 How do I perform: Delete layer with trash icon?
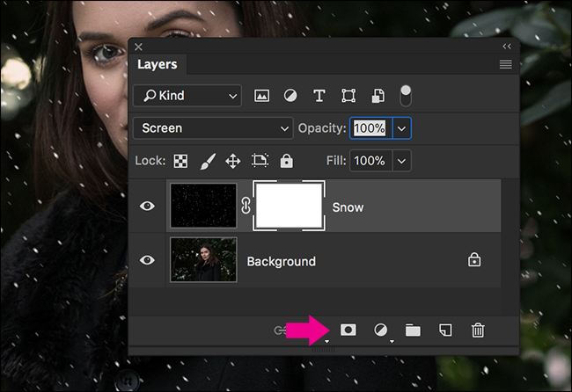point(478,330)
